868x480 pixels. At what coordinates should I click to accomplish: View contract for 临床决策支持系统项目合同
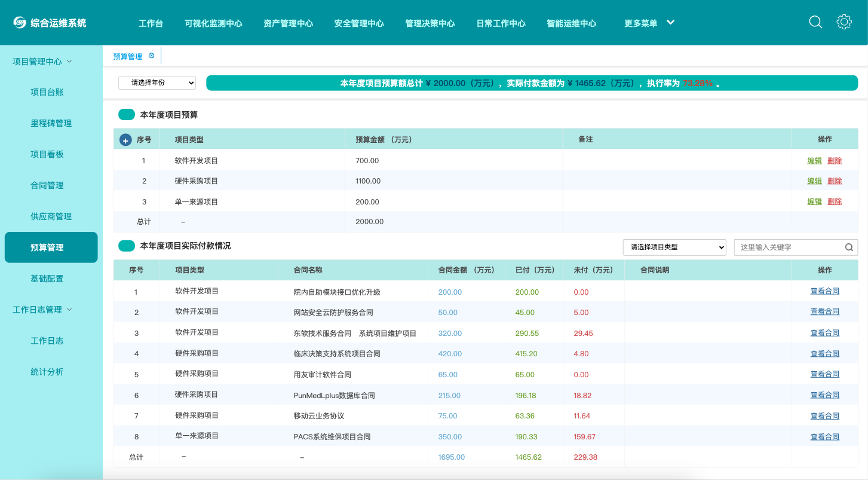coord(825,354)
